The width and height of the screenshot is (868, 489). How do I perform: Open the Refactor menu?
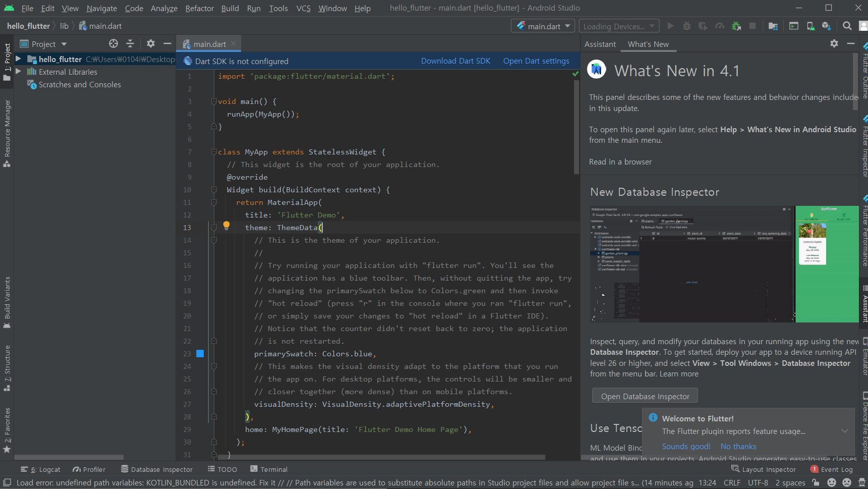coord(200,8)
